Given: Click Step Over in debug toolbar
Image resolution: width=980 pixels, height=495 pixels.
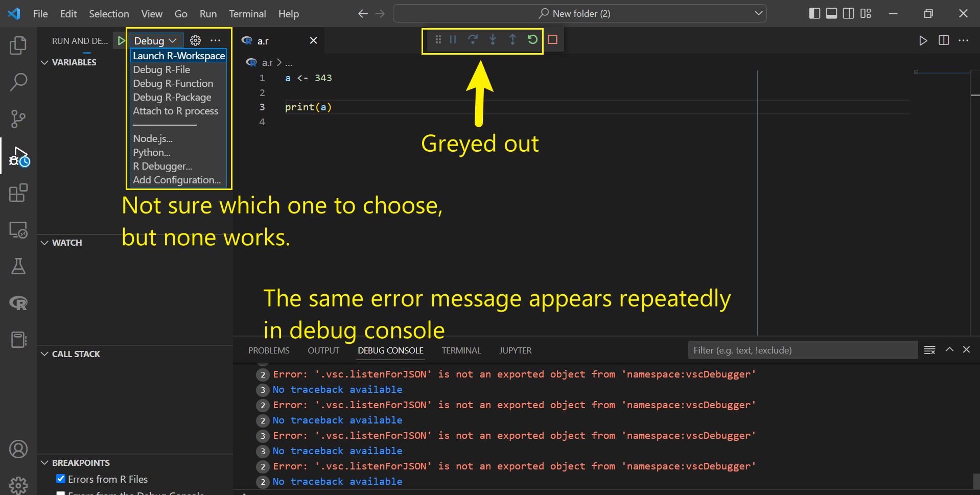Looking at the screenshot, I should tap(473, 39).
